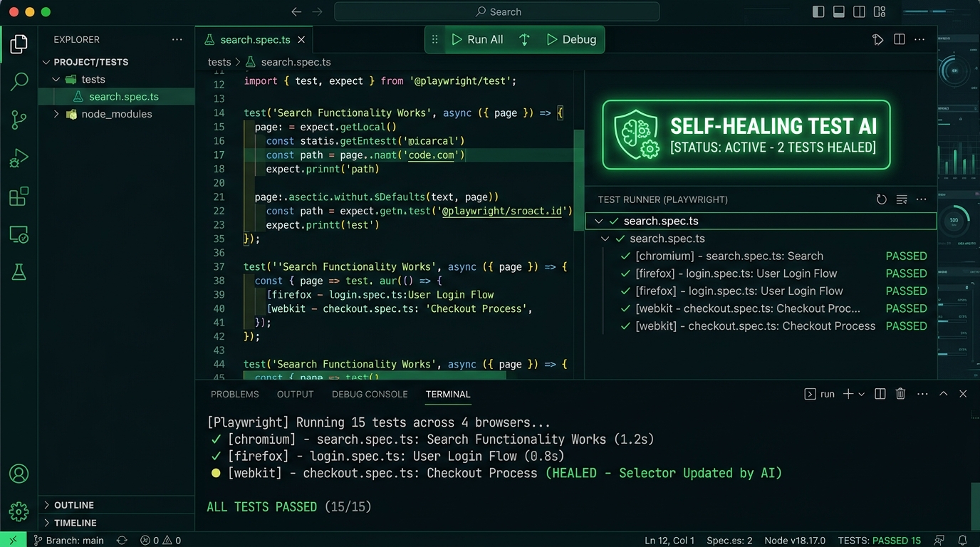
Task: Click the feedback icon in the status bar
Action: coord(939,541)
